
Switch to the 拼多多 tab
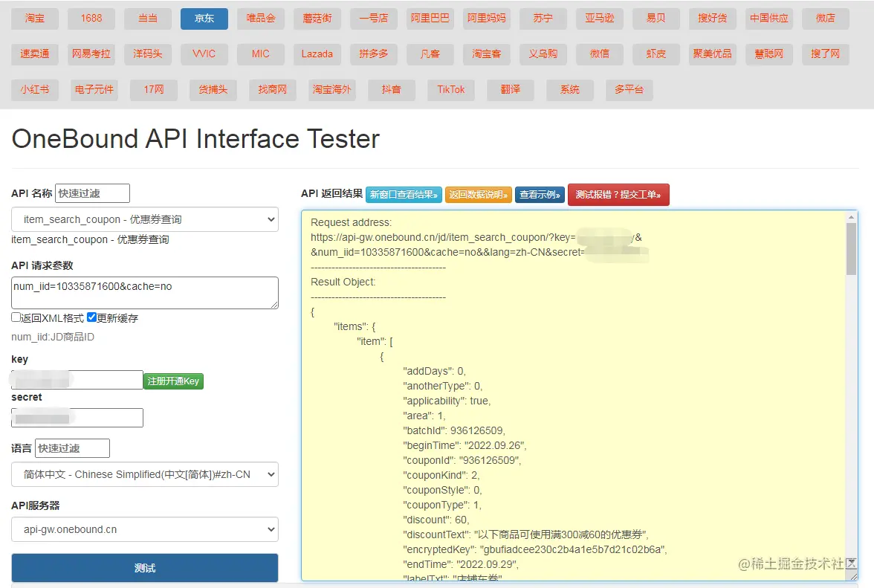pyautogui.click(x=373, y=54)
